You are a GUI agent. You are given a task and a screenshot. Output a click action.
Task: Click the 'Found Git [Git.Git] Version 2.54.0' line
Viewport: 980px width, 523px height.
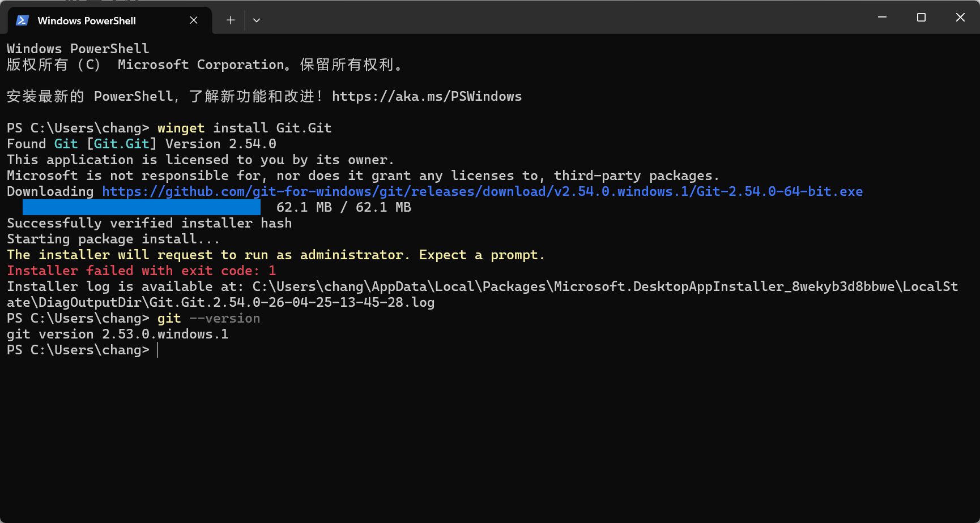pos(142,144)
